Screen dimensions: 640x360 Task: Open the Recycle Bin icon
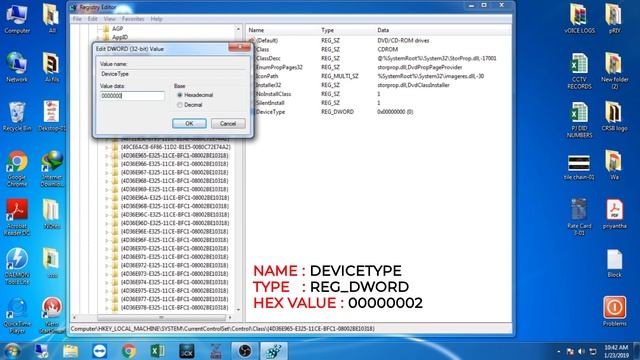click(x=17, y=116)
